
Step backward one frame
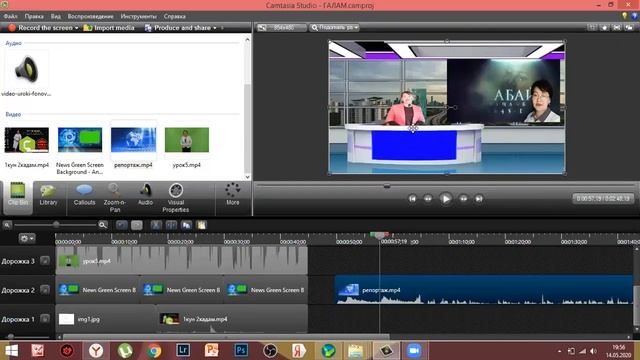pyautogui.click(x=428, y=199)
